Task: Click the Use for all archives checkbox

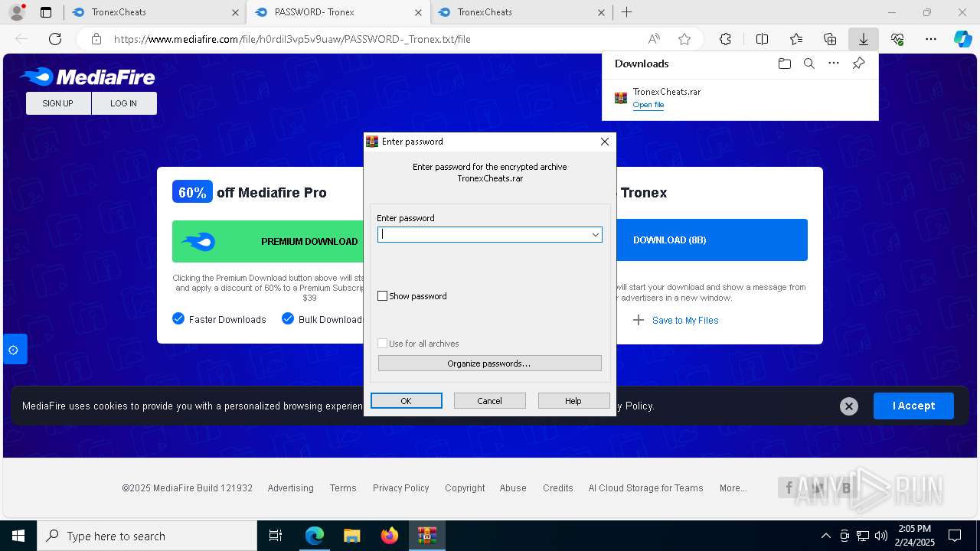Action: click(383, 344)
